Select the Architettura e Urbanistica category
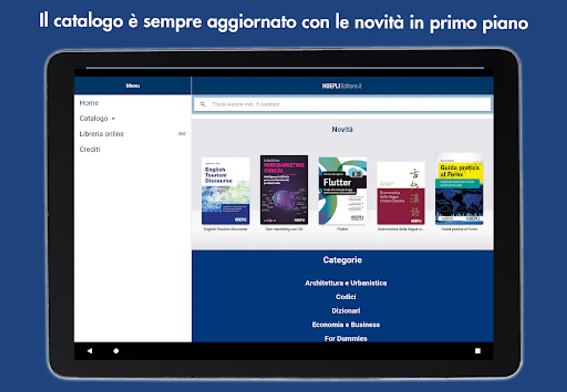Screen dimensions: 567x392 pyautogui.click(x=346, y=283)
